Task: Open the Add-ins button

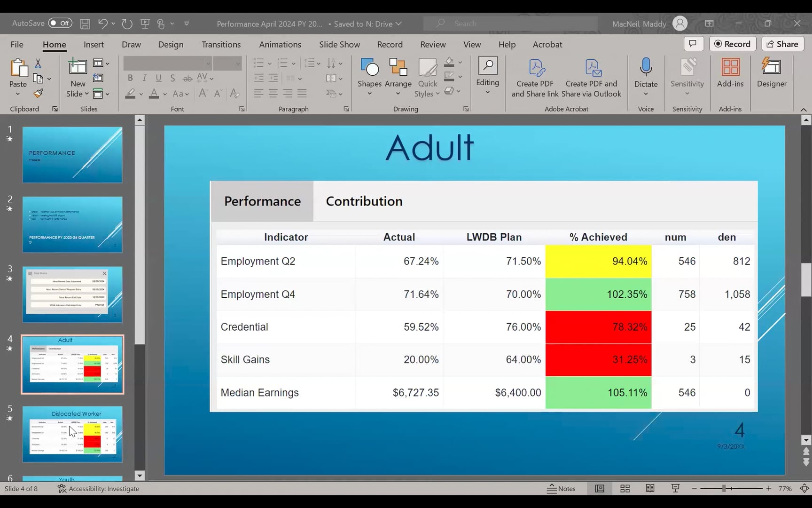Action: (730, 73)
